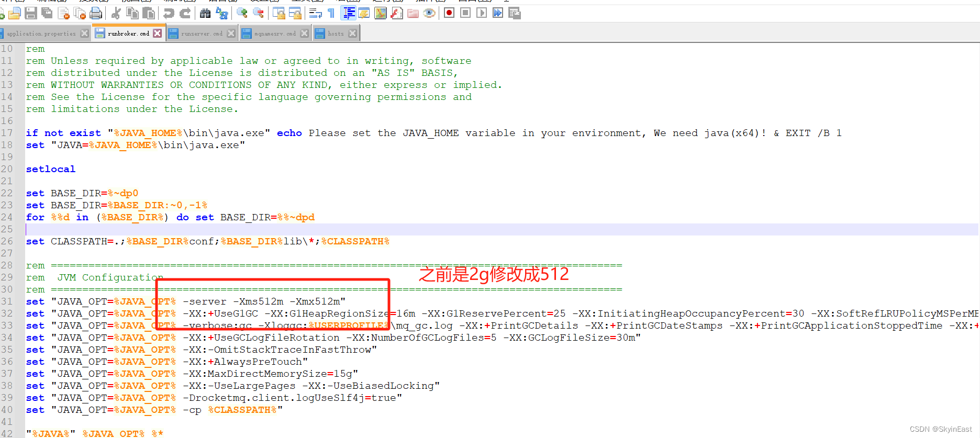Viewport: 980px width, 438px height.
Task: Place cursor in empty highlighted line 25
Action: pyautogui.click(x=502, y=229)
